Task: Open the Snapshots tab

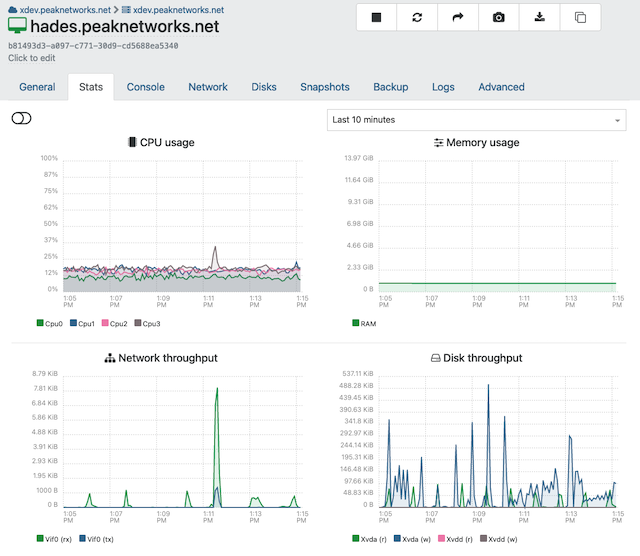Action: 325,87
